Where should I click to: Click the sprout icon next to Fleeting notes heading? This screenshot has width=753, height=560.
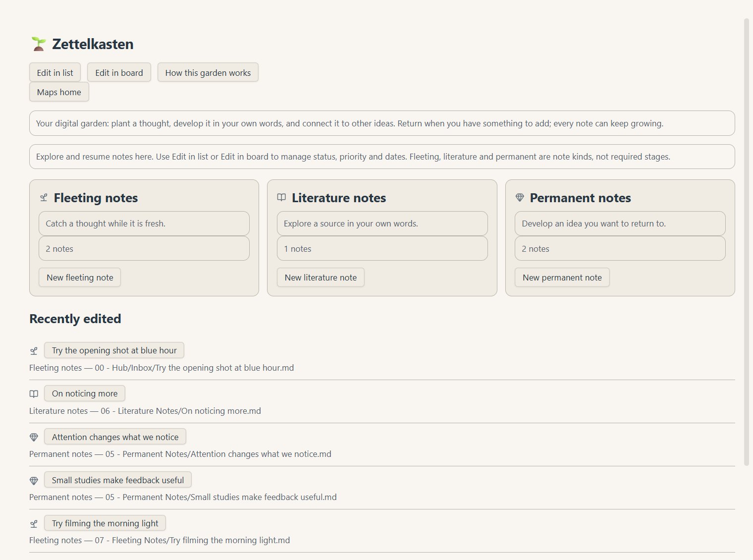(x=44, y=198)
